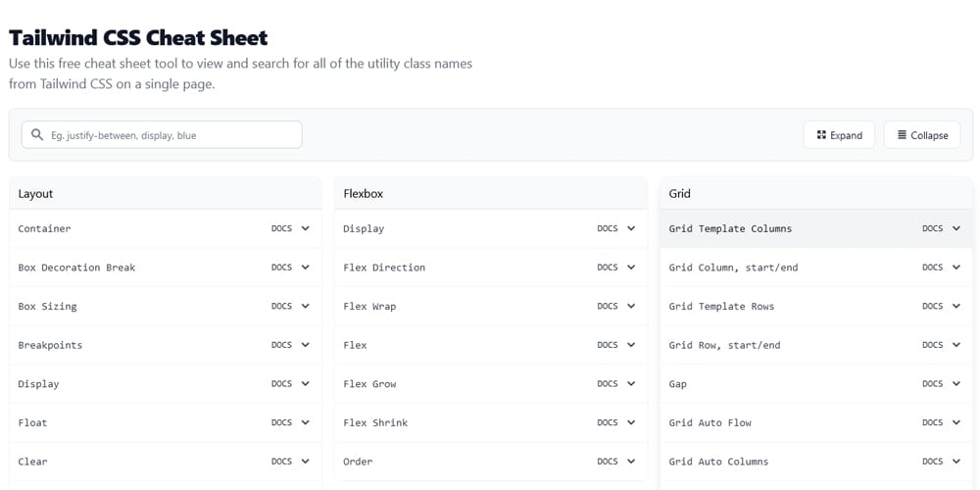Open DOCS link for Float
980x490 pixels.
[281, 422]
